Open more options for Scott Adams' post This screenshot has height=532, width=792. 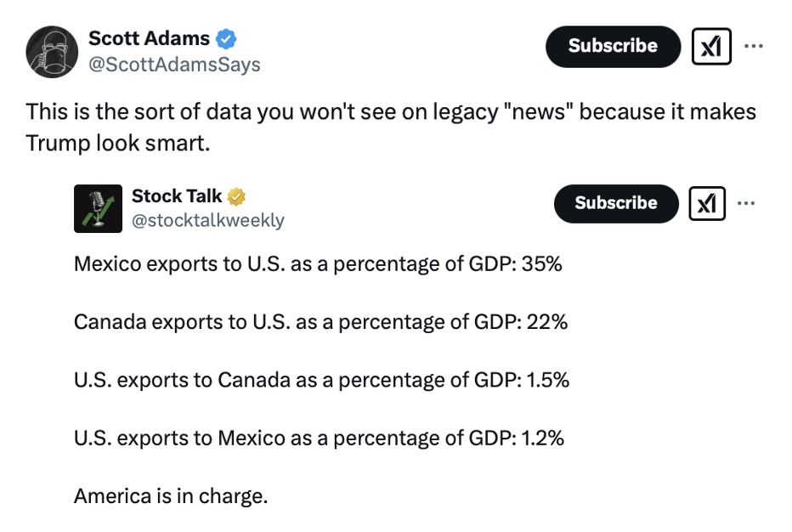(753, 46)
